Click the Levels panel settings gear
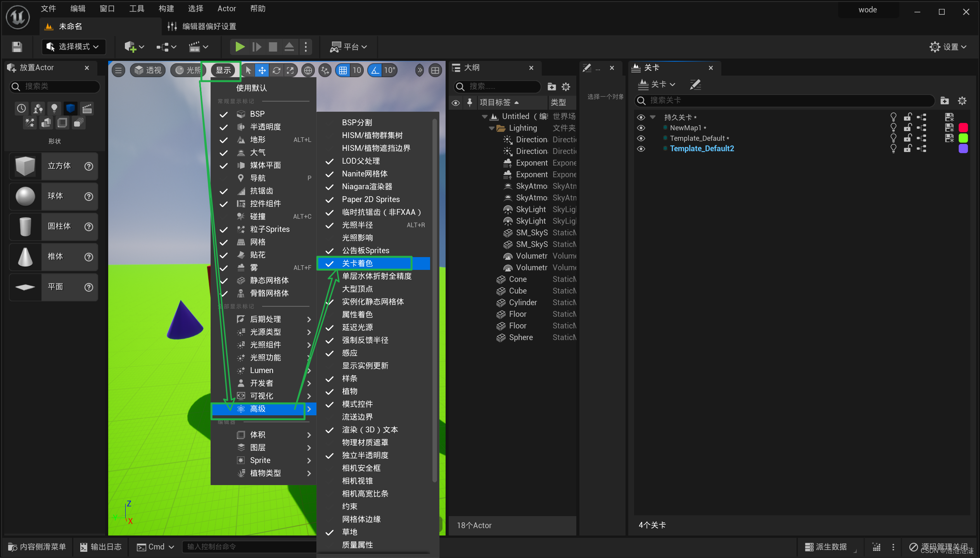 pos(962,101)
